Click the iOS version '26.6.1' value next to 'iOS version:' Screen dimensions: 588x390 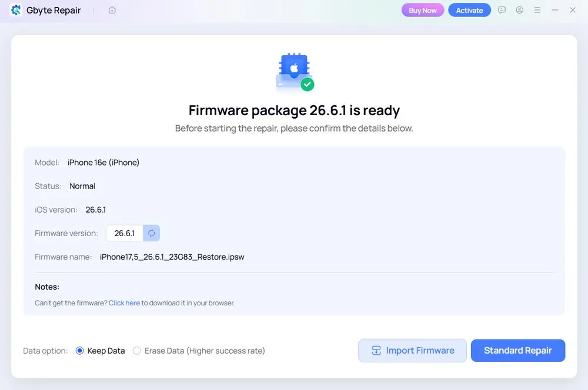point(96,210)
